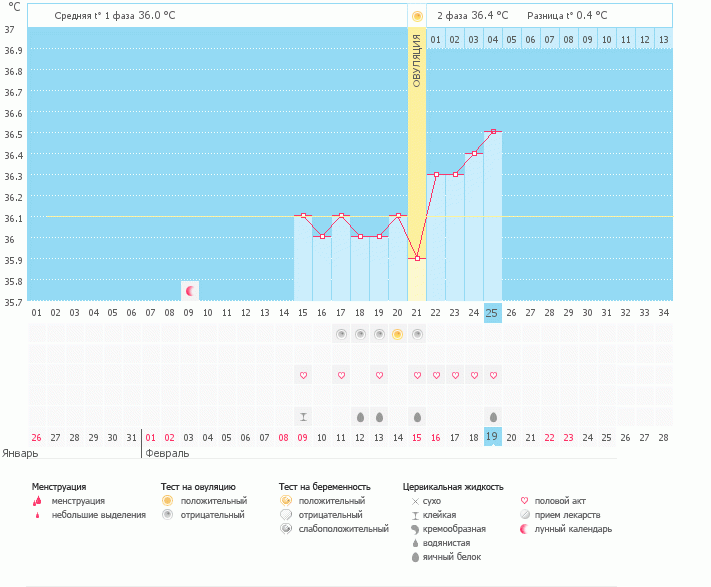Click 'небольшие выделения' legend label
This screenshot has width=711, height=587.
98,515
